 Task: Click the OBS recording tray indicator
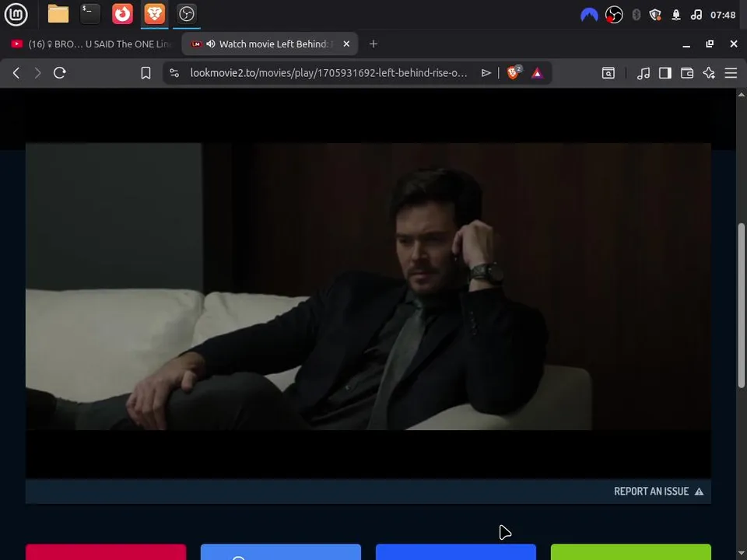[x=614, y=16]
